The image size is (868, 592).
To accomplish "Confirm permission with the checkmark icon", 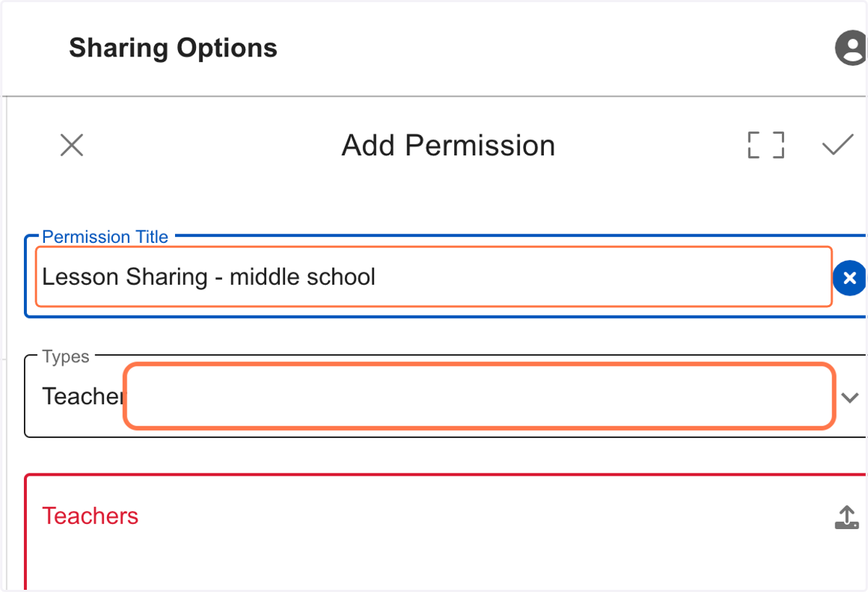I will (838, 145).
